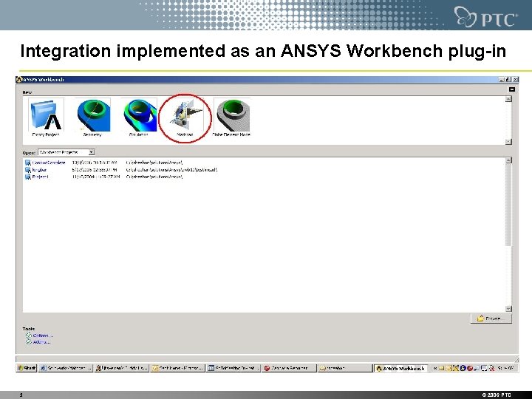Click the project list scroll up arrow
532x399 pixels.
pyautogui.click(x=508, y=160)
